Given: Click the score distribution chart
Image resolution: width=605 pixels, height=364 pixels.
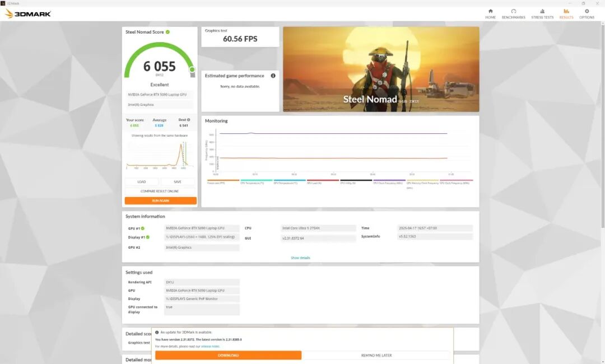Looking at the screenshot, I should 160,155.
